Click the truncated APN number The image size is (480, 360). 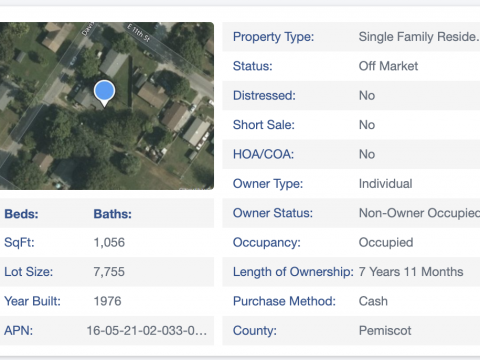pos(147,331)
